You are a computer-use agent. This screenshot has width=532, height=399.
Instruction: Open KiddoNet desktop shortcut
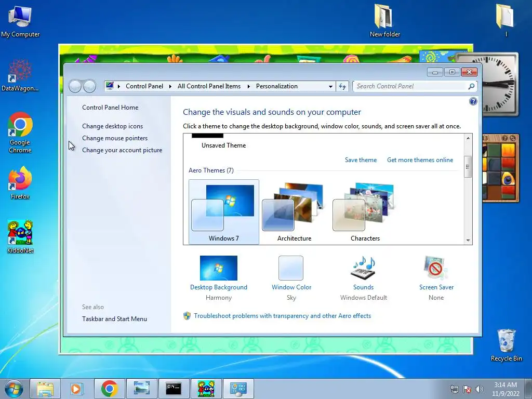pos(20,237)
